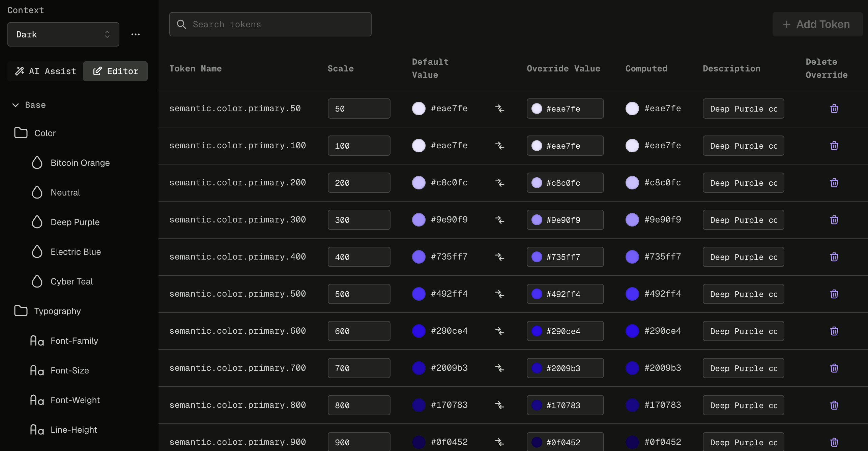Click the Electric Blue droplet icon
Image resolution: width=868 pixels, height=451 pixels.
[37, 251]
